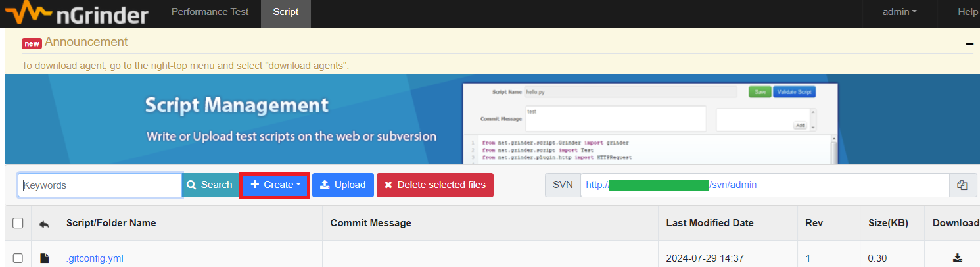The image size is (980, 267).
Task: Click the Download column header
Action: click(x=956, y=223)
